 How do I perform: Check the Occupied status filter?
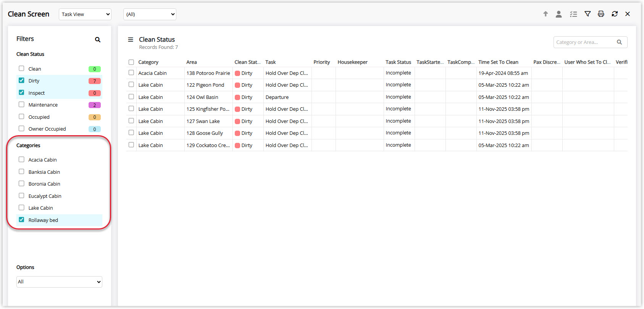pyautogui.click(x=21, y=116)
